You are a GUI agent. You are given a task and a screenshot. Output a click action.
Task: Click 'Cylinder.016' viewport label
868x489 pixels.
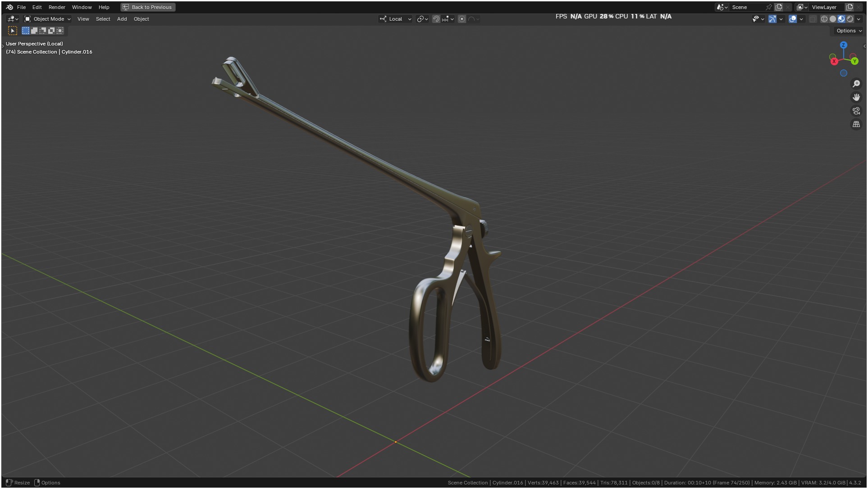pyautogui.click(x=77, y=52)
